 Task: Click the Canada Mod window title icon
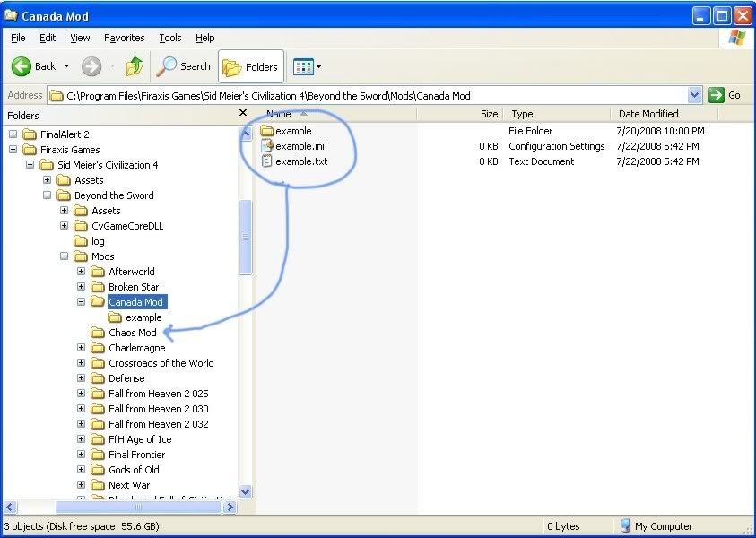[11, 15]
